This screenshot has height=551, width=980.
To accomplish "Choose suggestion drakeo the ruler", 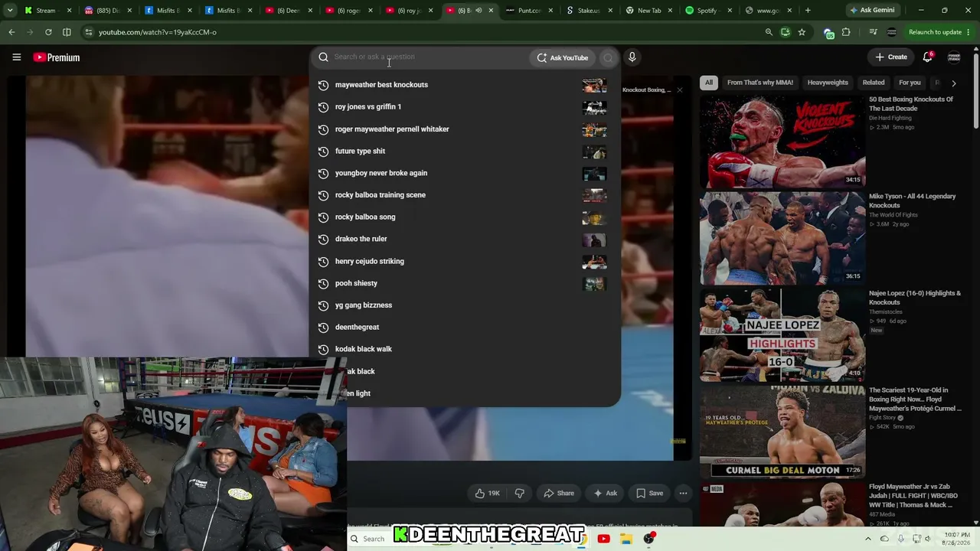I will 464,239.
